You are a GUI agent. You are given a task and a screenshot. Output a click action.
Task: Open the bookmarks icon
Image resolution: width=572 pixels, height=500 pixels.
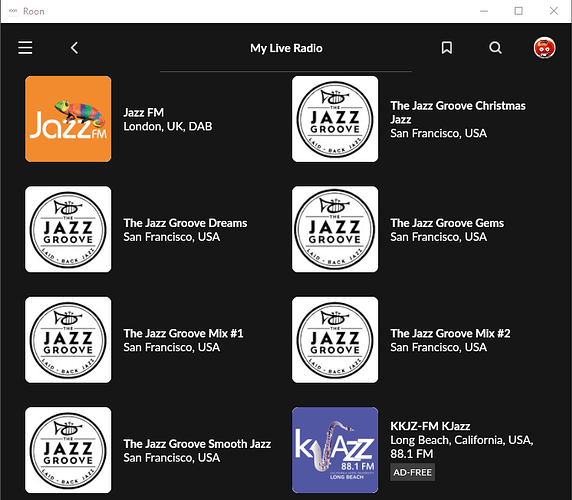[x=447, y=48]
